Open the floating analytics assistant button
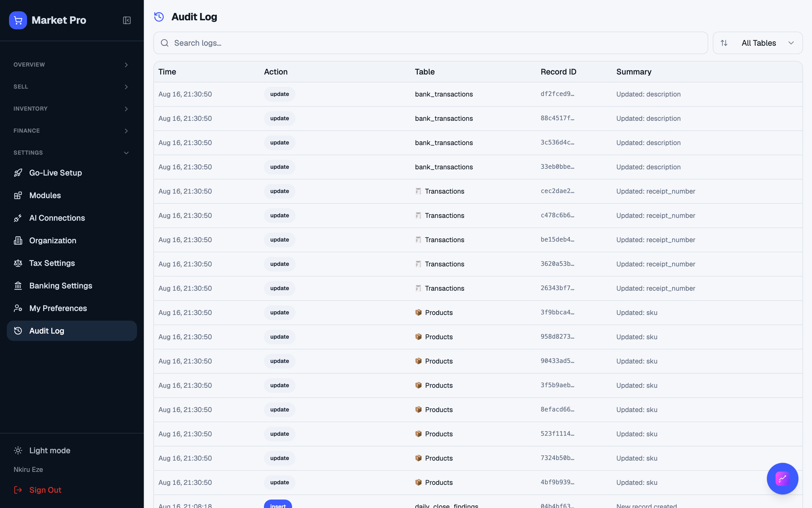Screen dimensions: 812x508 [x=782, y=478]
